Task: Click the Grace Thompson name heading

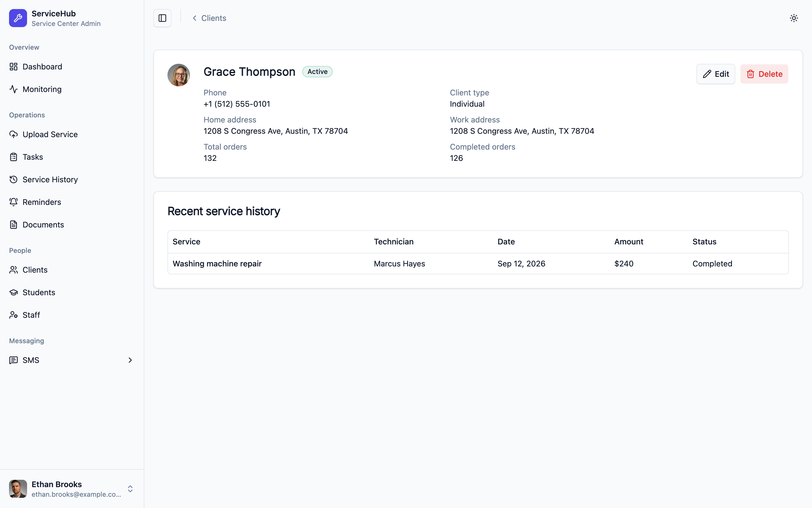Action: click(x=249, y=72)
